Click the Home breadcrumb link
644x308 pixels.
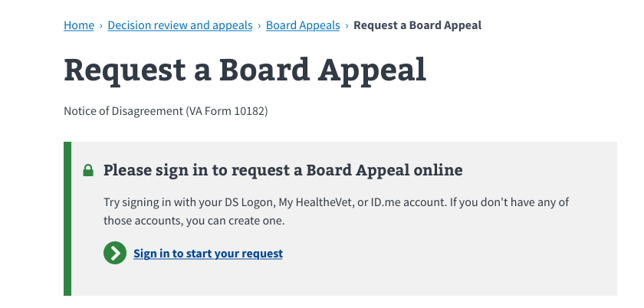(78, 25)
